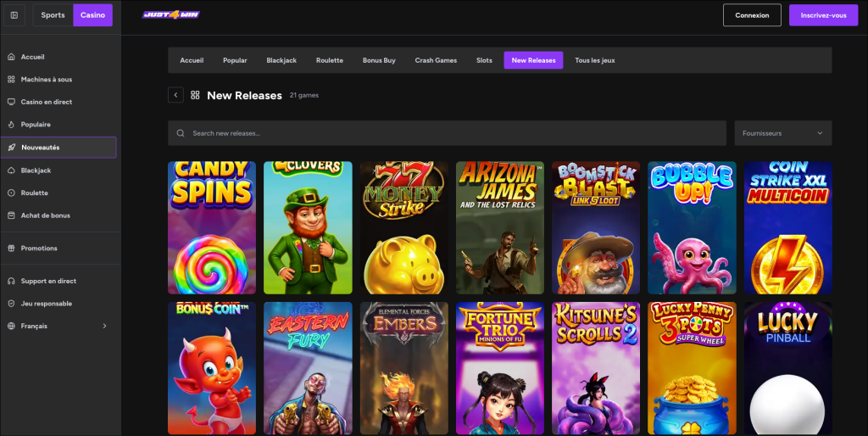This screenshot has height=436, width=868.
Task: Open the Fournisseurs dropdown
Action: [x=782, y=133]
